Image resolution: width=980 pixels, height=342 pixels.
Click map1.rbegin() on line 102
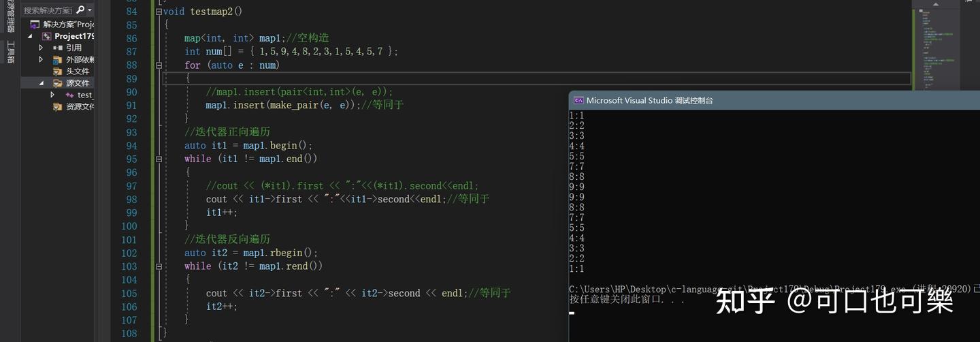point(280,253)
